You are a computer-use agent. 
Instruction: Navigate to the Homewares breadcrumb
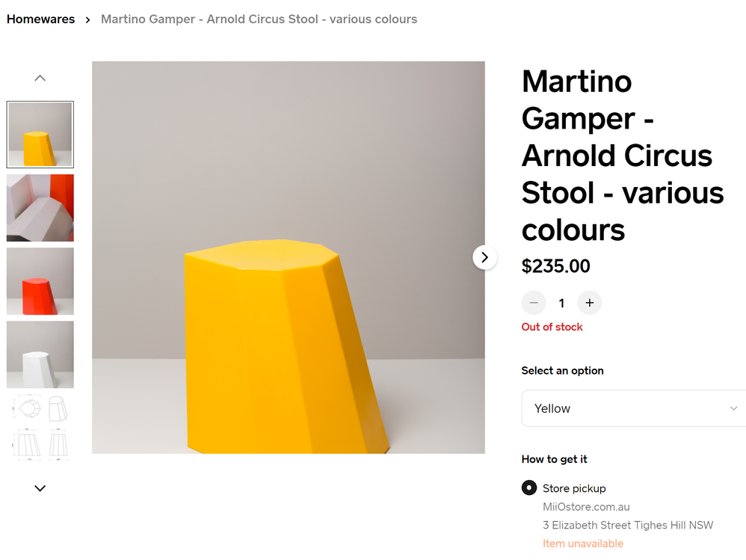coord(40,19)
